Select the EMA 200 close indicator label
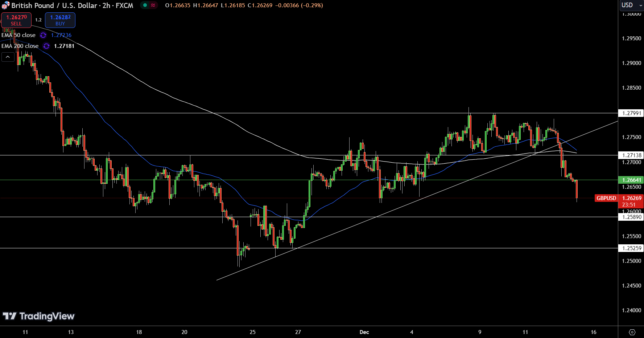644x338 pixels. click(x=20, y=46)
